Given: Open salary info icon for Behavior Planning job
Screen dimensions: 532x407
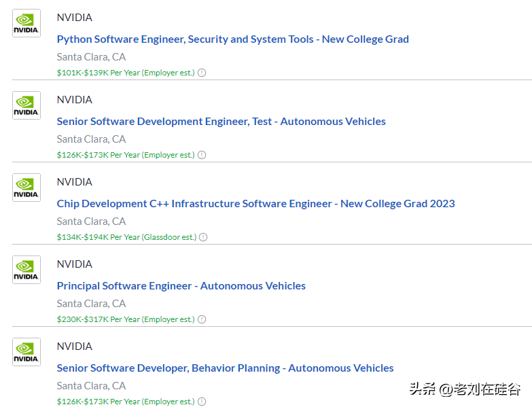Looking at the screenshot, I should click(202, 402).
